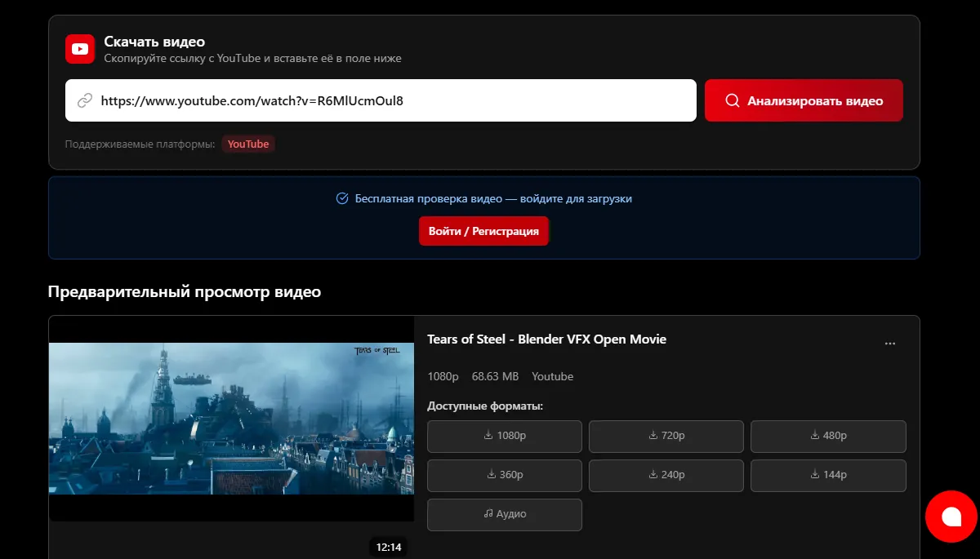Click the video title Tears of Steel - Blender VFX Open Movie
Viewport: 980px width, 559px height.
click(546, 339)
